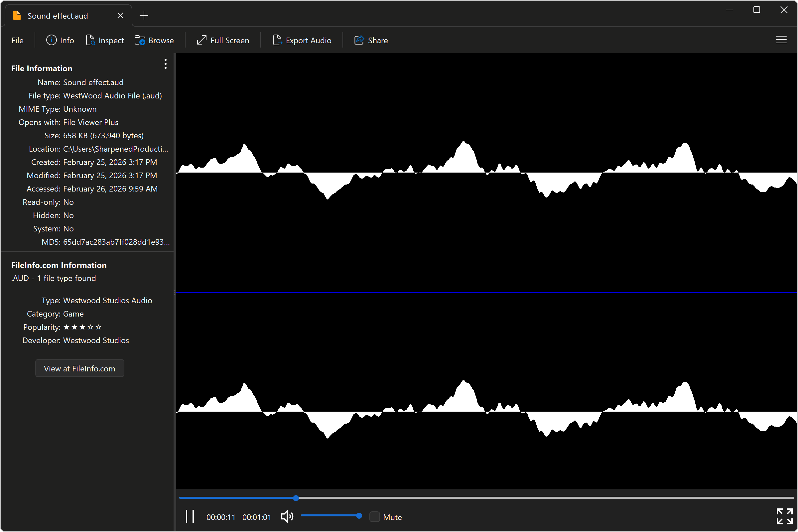Click the .AUD - 1 file type found text

(x=54, y=278)
